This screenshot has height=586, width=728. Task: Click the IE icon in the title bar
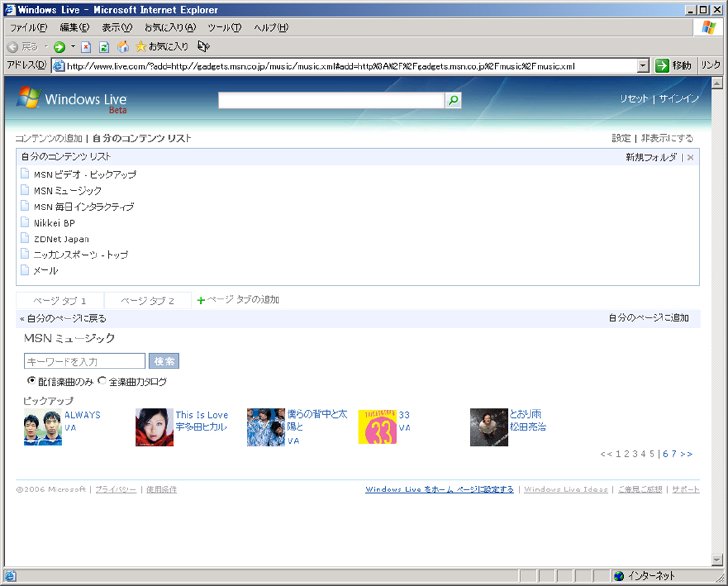(x=10, y=9)
